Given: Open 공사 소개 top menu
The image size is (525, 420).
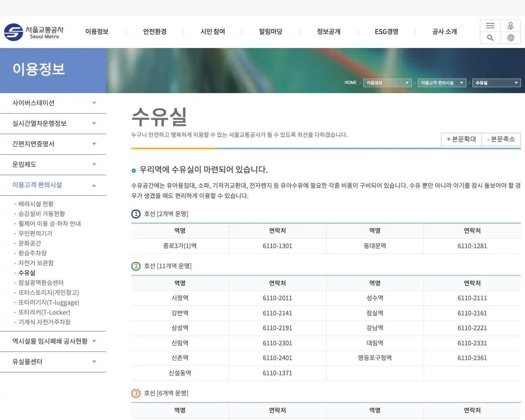Looking at the screenshot, I should (x=445, y=32).
